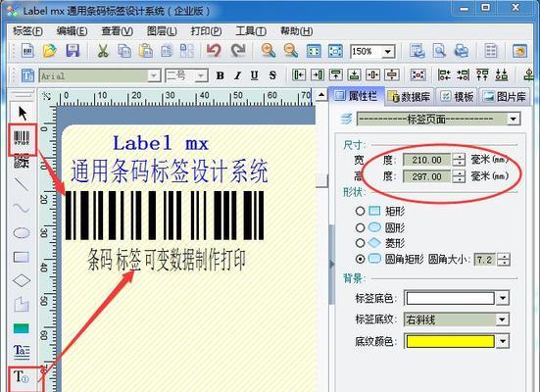Toggle strikethrough text formatting

(272, 75)
